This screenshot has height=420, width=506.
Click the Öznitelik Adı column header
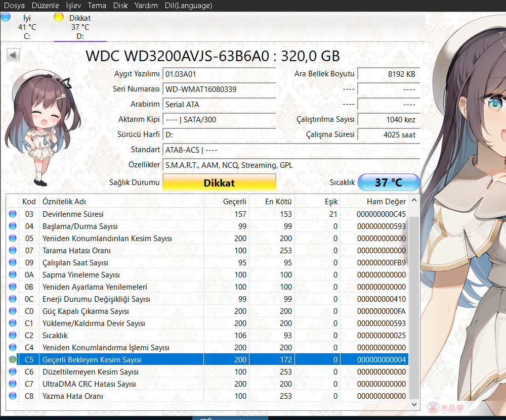121,202
